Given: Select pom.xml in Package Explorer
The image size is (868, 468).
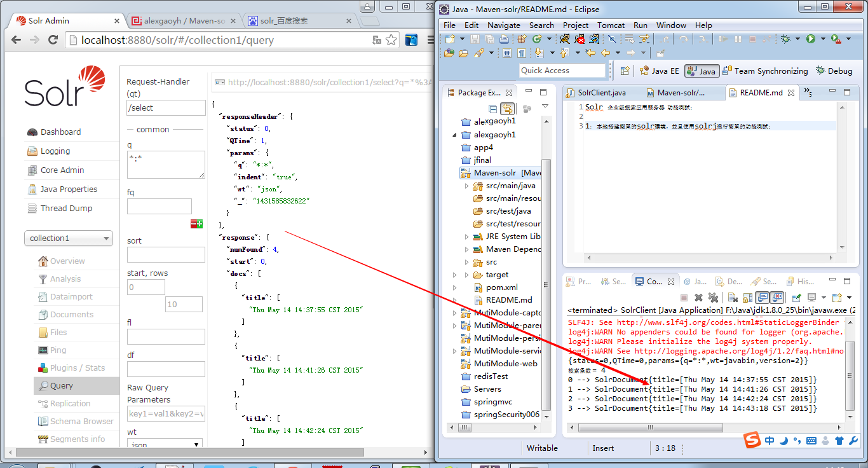Looking at the screenshot, I should click(x=496, y=287).
